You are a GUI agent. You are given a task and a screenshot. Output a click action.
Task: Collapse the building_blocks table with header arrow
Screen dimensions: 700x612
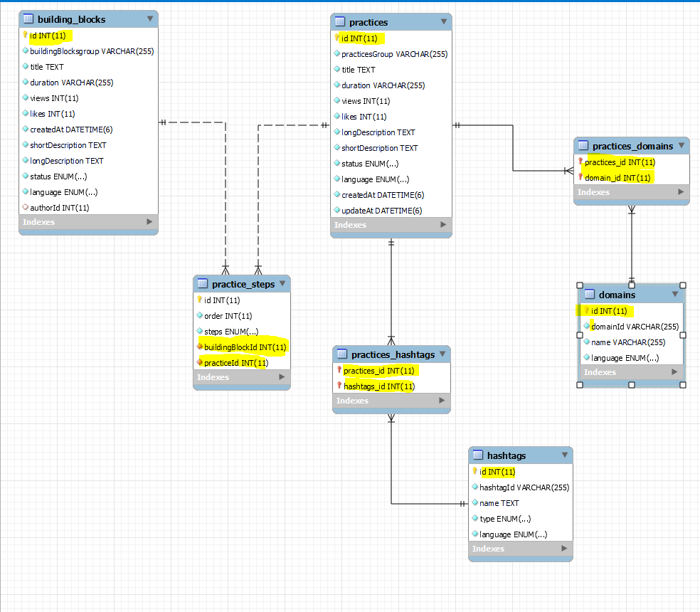click(x=149, y=19)
